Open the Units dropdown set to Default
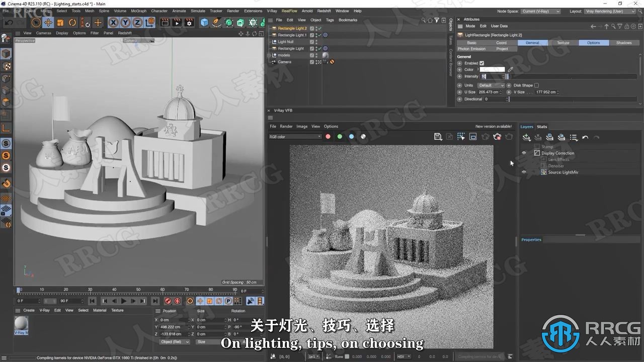Image resolution: width=644 pixels, height=362 pixels. (491, 85)
